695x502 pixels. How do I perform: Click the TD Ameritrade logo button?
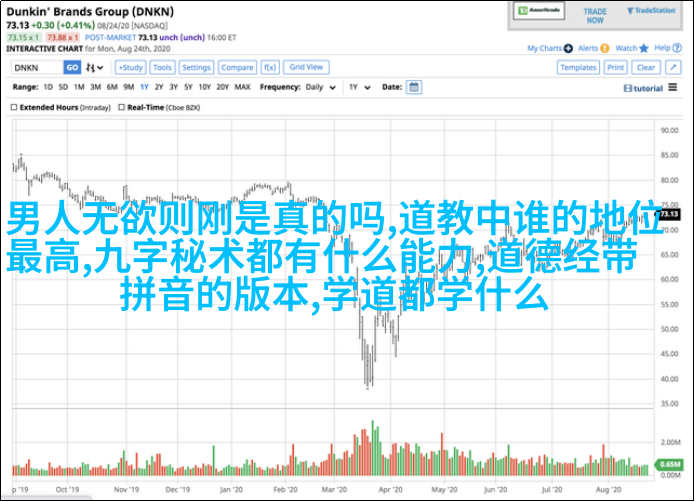[539, 11]
